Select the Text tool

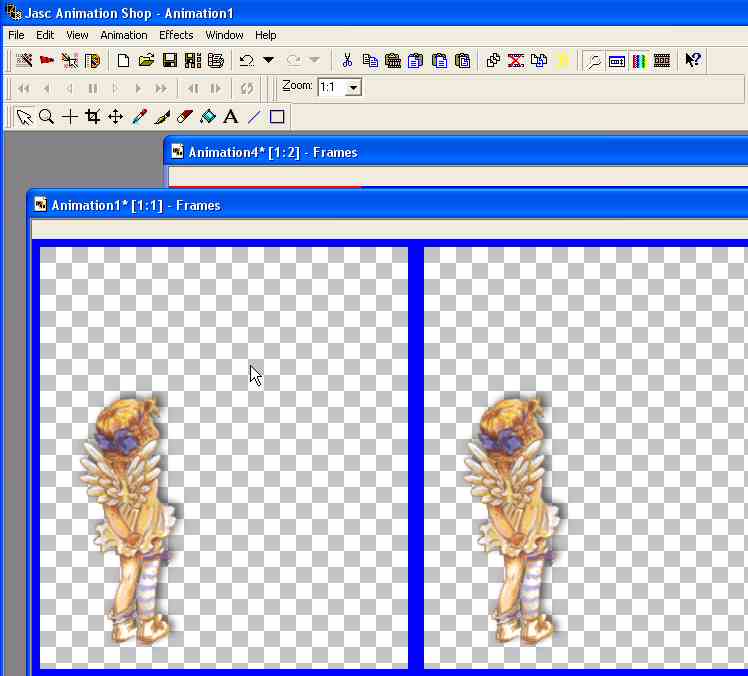(231, 117)
